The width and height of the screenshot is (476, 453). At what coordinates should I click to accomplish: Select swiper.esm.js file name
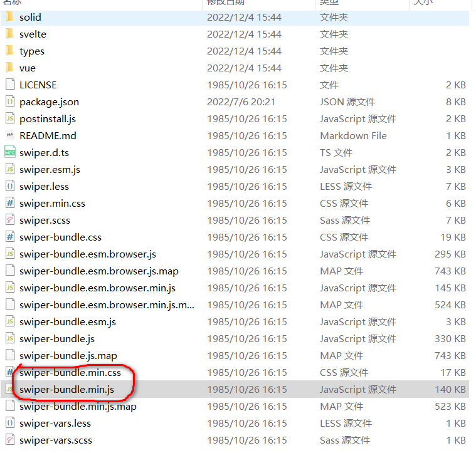click(x=50, y=170)
